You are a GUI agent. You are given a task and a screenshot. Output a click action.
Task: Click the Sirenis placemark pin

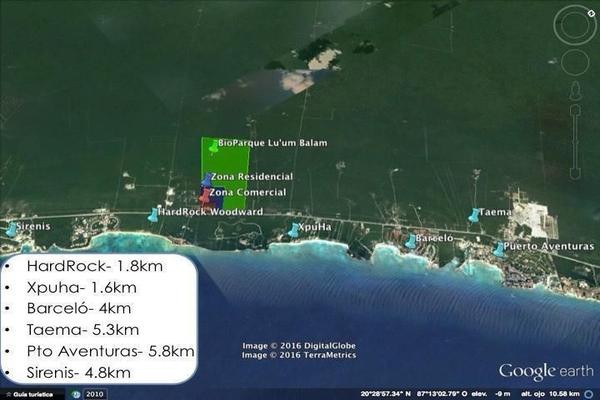coord(11,229)
